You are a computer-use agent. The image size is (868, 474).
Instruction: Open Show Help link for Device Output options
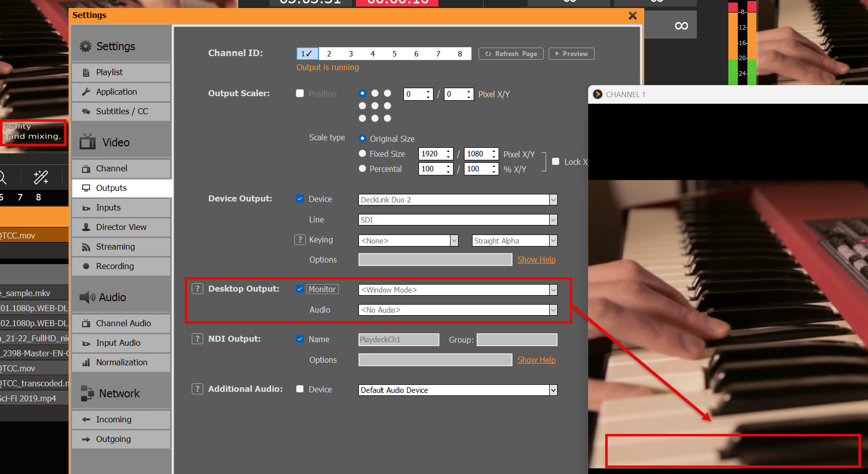(x=537, y=260)
